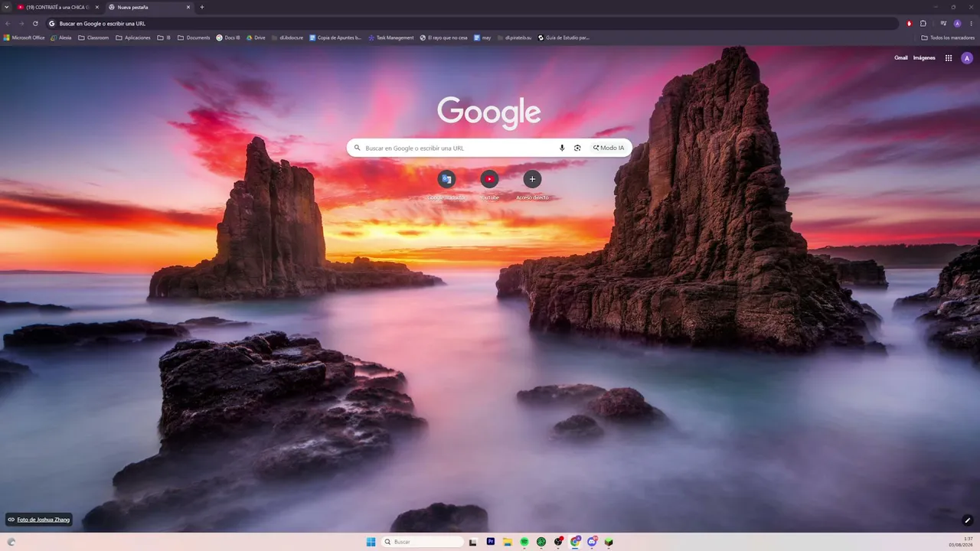Open the Xbox app from taskbar

[x=541, y=542]
